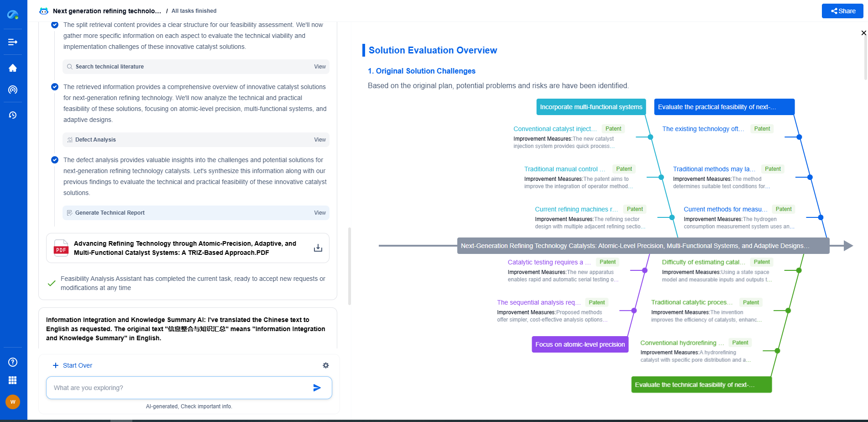Open 'Conventional catalyst inject...' patent link
Screen dimensions: 868x422
554,129
